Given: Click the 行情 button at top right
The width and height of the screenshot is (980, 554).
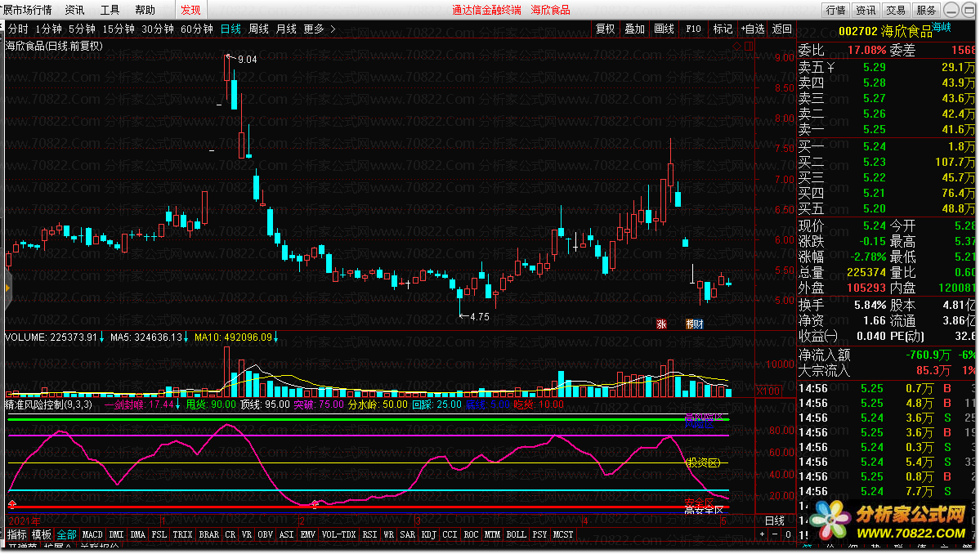Looking at the screenshot, I should 835,10.
